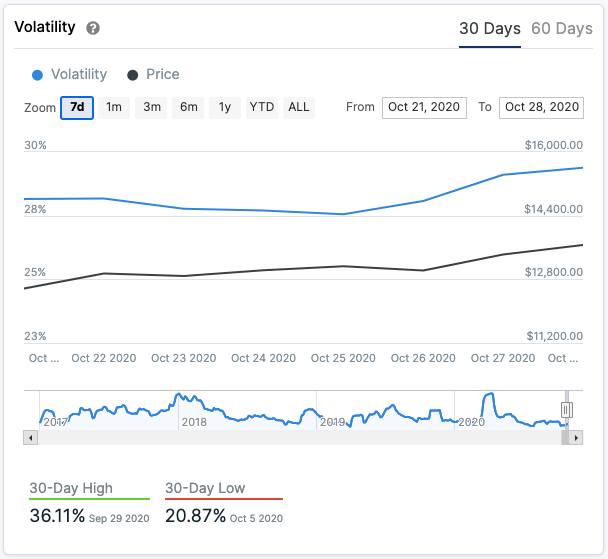Click the help question mark icon beside Volatility
Screen dimensions: 608x559
(x=93, y=28)
